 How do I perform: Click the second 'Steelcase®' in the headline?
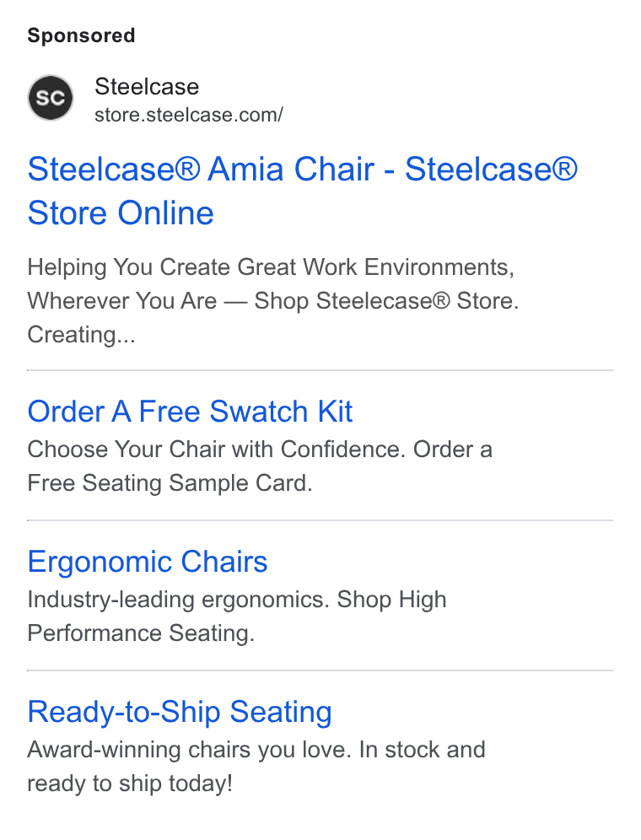click(x=491, y=170)
